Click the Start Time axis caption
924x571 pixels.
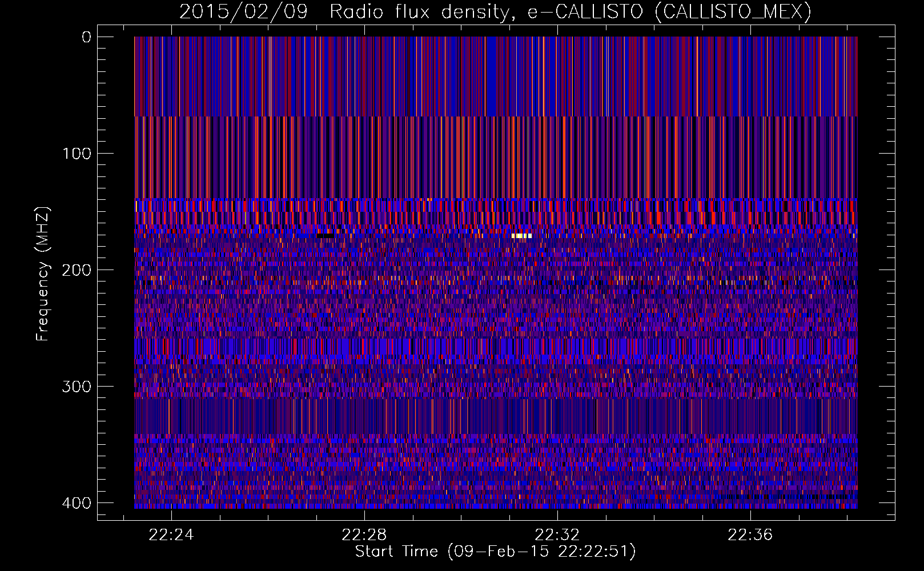click(495, 552)
